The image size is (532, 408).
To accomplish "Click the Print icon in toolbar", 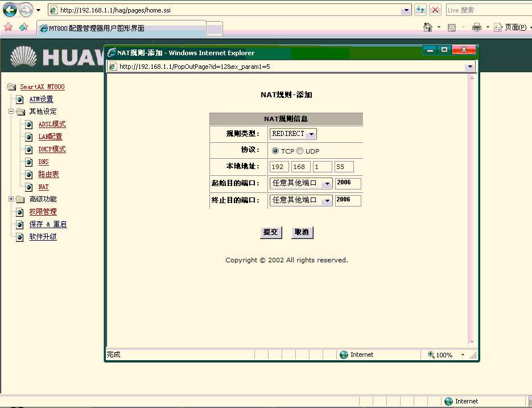I will point(477,27).
